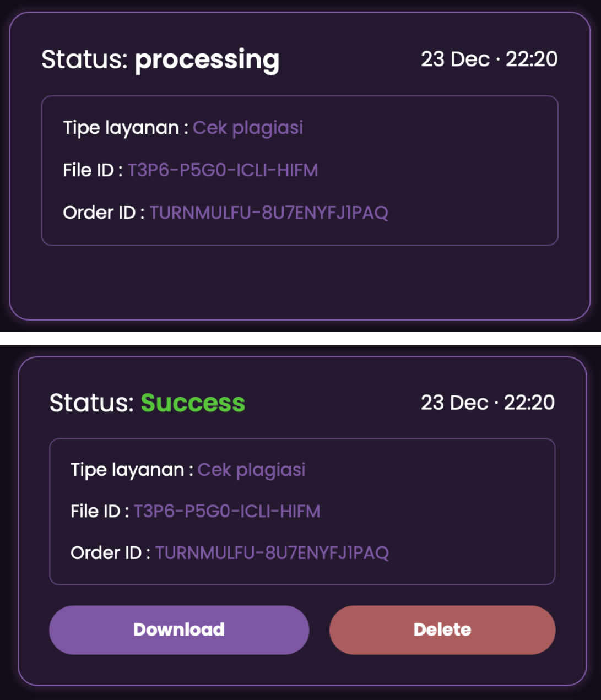
Task: Click the 'Status: processing' heading
Action: 160,60
